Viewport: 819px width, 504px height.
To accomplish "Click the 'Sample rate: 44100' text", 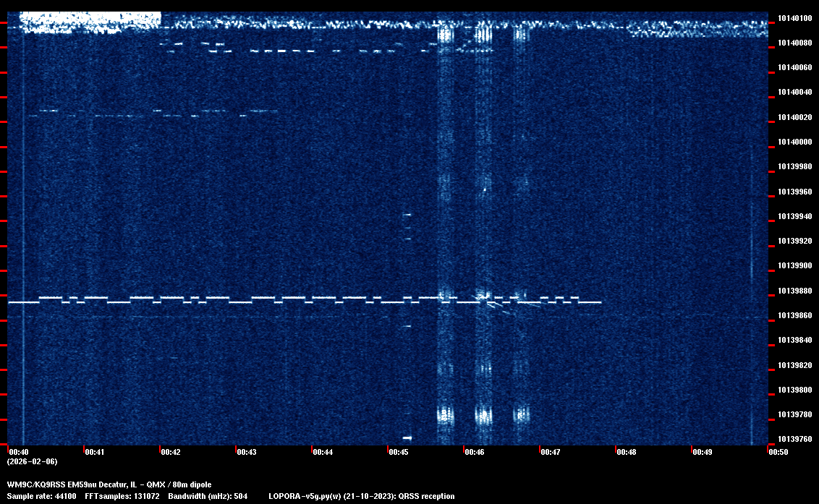I will click(42, 496).
